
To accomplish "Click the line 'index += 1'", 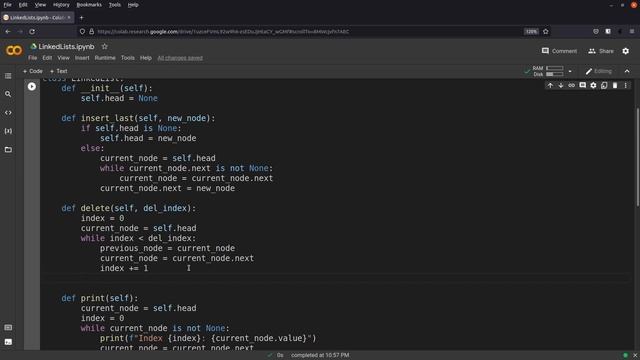I will pos(124,268).
